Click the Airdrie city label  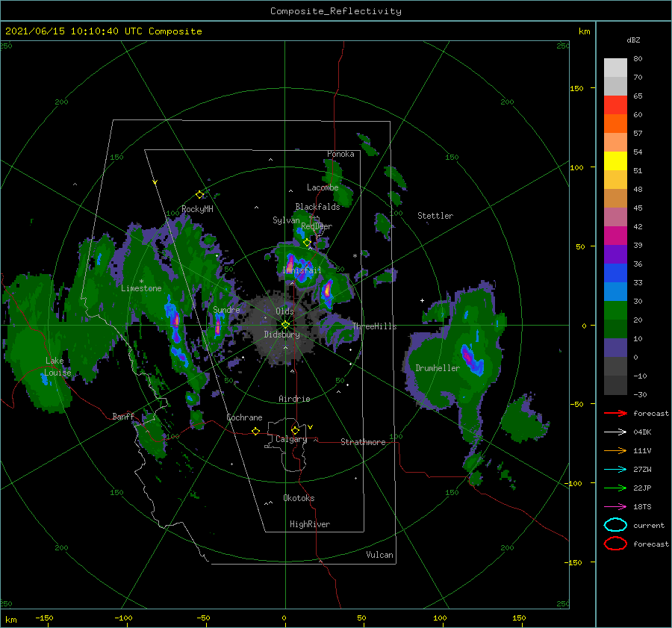[x=294, y=399]
